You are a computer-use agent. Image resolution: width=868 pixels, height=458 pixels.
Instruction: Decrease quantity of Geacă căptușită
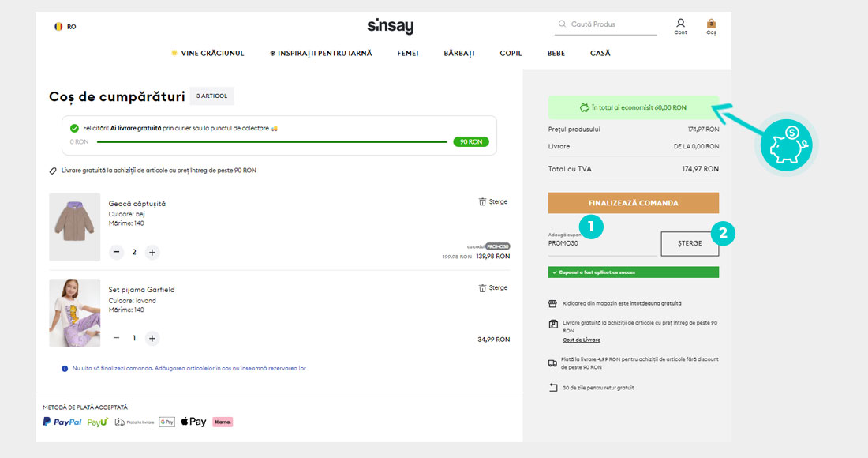117,253
